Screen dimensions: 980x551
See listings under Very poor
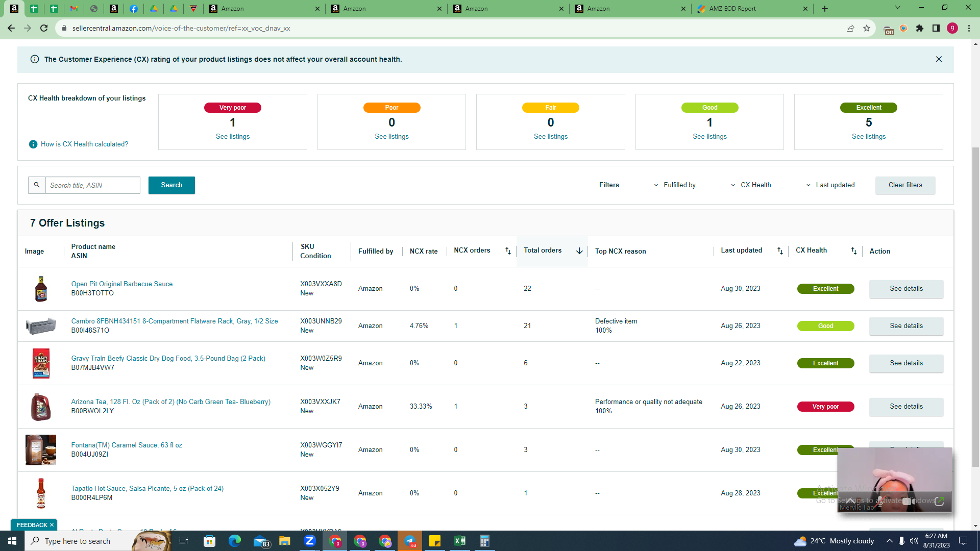[x=233, y=137]
